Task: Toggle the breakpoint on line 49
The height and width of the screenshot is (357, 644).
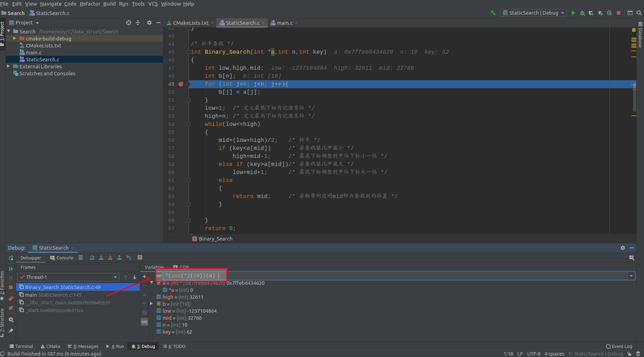Action: (181, 84)
